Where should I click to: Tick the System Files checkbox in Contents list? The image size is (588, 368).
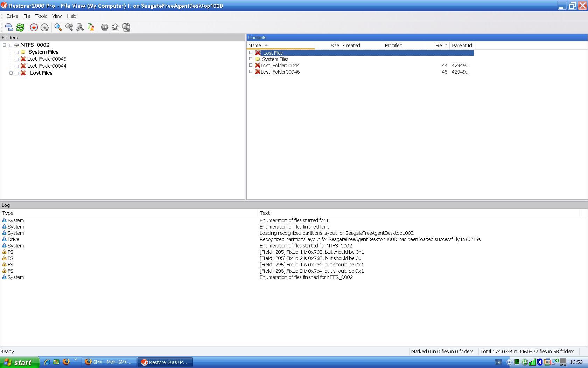[x=251, y=59]
